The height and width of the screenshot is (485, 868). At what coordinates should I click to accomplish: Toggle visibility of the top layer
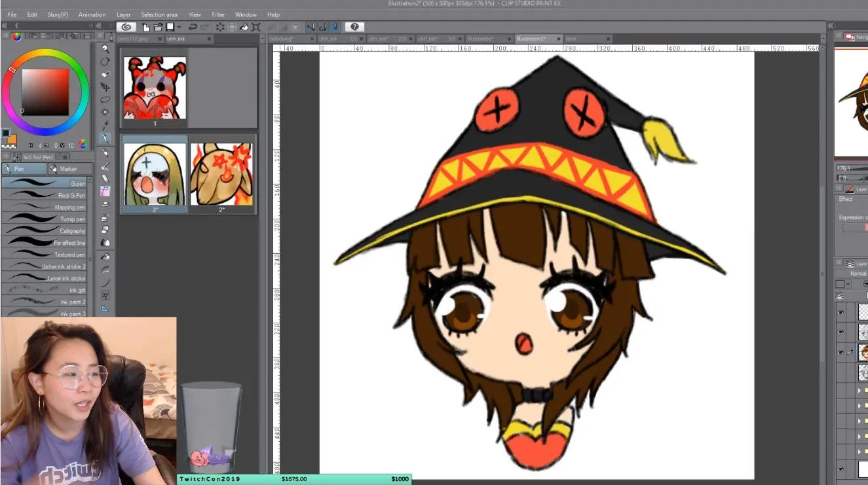point(841,312)
